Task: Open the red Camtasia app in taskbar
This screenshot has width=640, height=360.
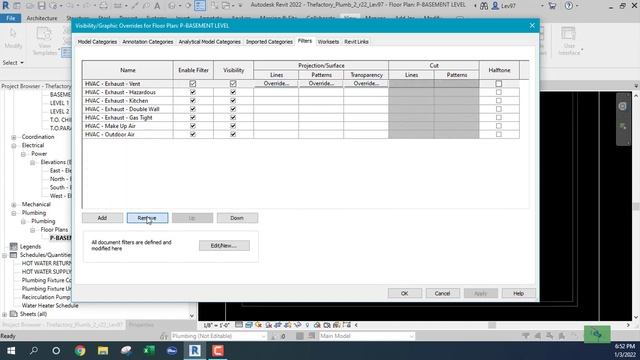Action: (x=218, y=351)
